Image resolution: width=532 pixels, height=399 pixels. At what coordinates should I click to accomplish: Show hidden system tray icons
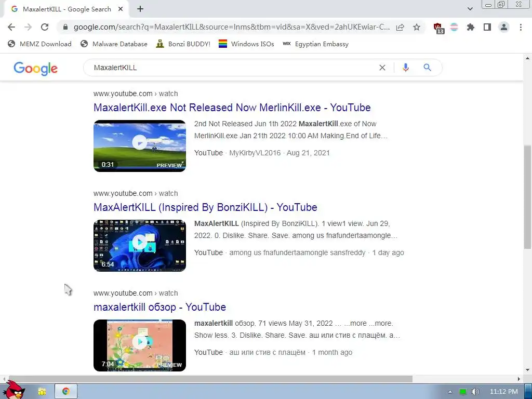[450, 392]
